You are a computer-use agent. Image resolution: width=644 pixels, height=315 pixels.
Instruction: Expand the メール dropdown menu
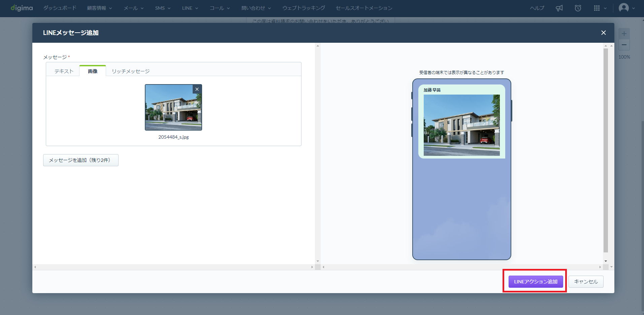point(134,8)
